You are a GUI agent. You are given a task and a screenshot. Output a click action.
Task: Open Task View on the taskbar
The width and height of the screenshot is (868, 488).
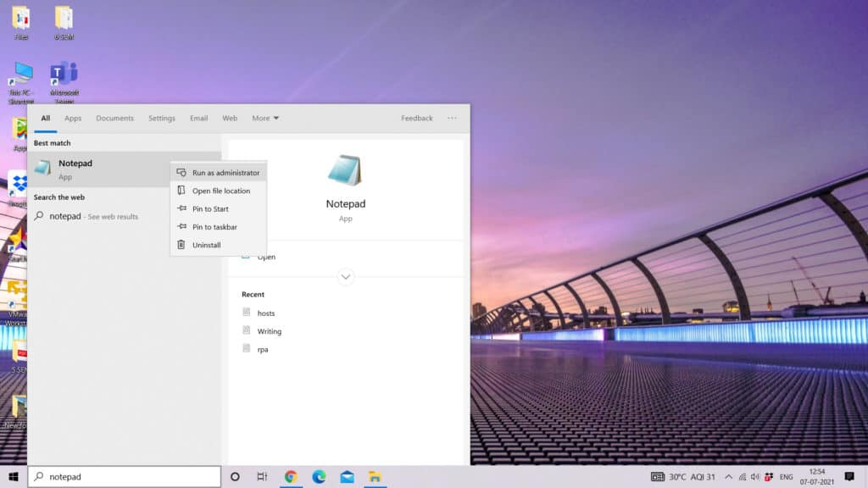(264, 476)
